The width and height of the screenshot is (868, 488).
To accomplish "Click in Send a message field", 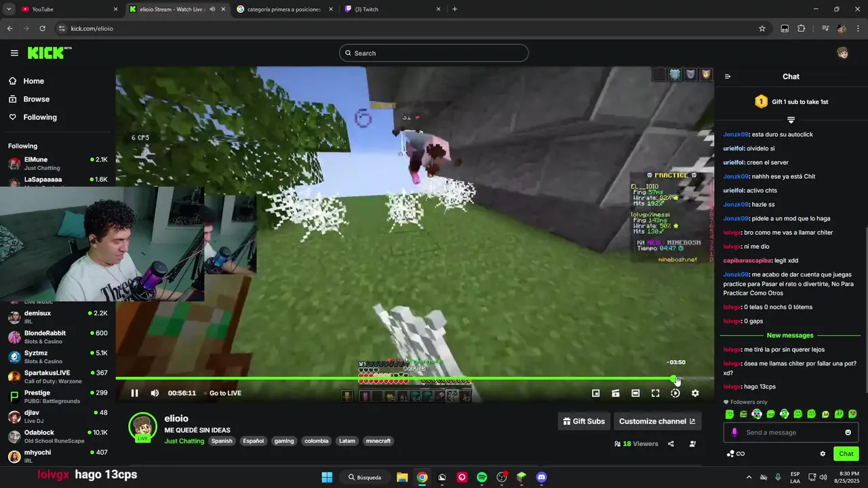I will [x=790, y=432].
